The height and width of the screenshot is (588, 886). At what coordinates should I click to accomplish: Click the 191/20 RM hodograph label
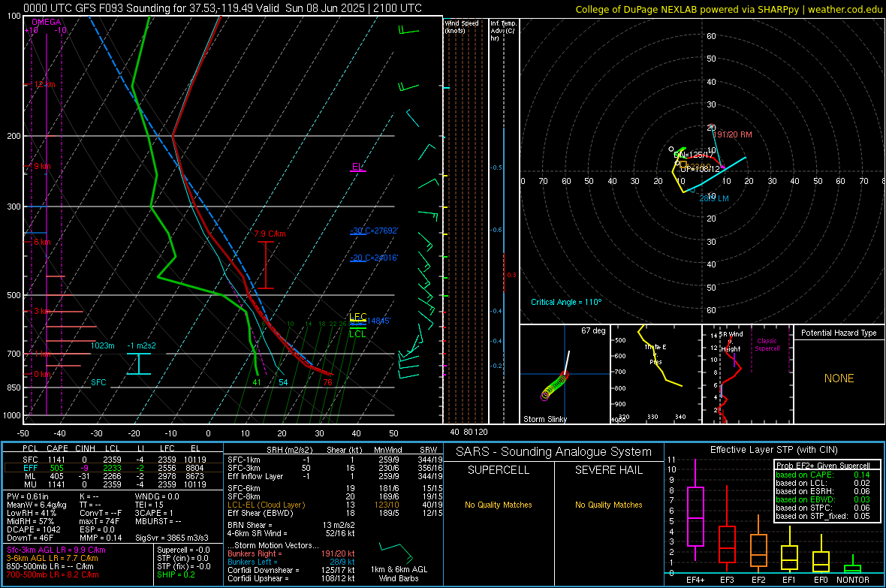click(x=734, y=134)
